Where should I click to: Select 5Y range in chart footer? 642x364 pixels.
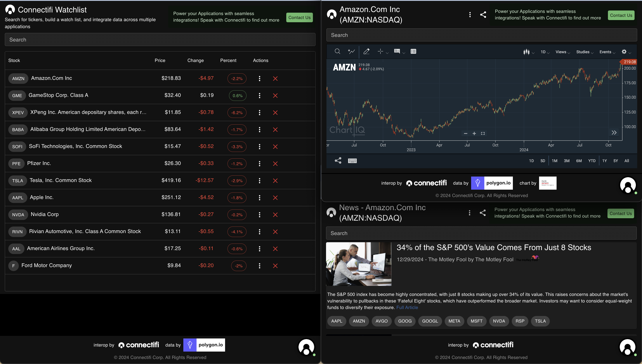(616, 161)
